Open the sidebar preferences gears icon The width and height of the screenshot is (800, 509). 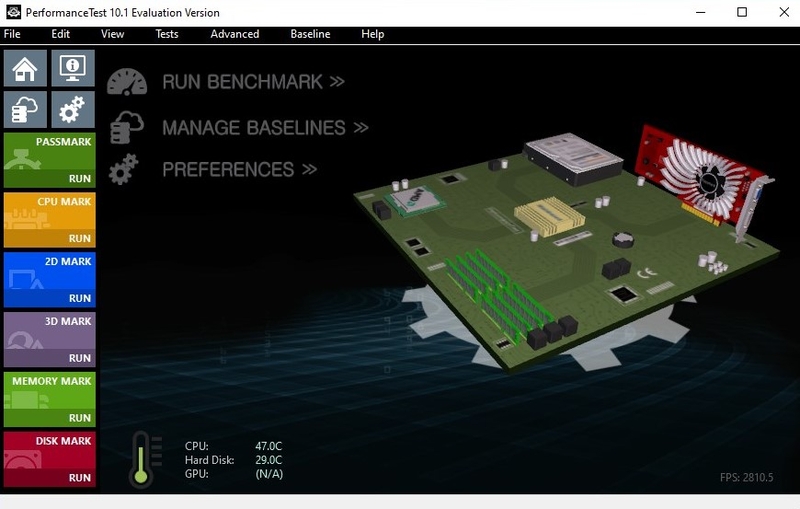pyautogui.click(x=73, y=110)
